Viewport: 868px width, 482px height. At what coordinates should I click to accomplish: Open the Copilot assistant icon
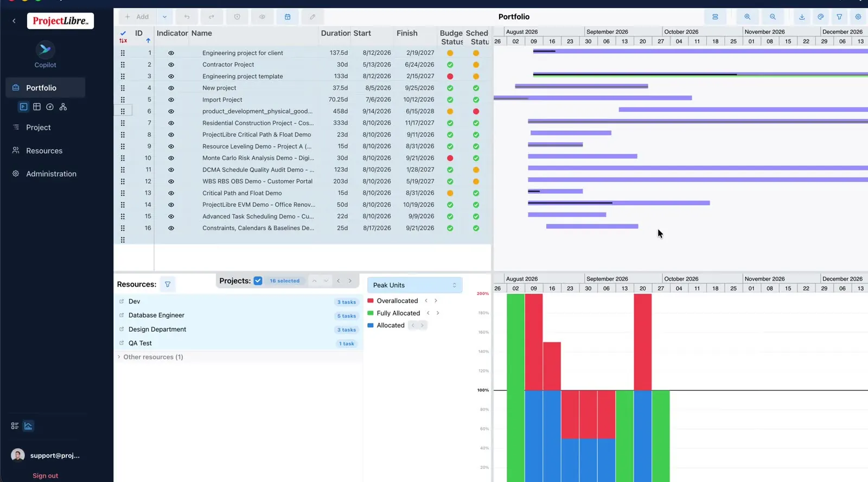click(x=45, y=50)
